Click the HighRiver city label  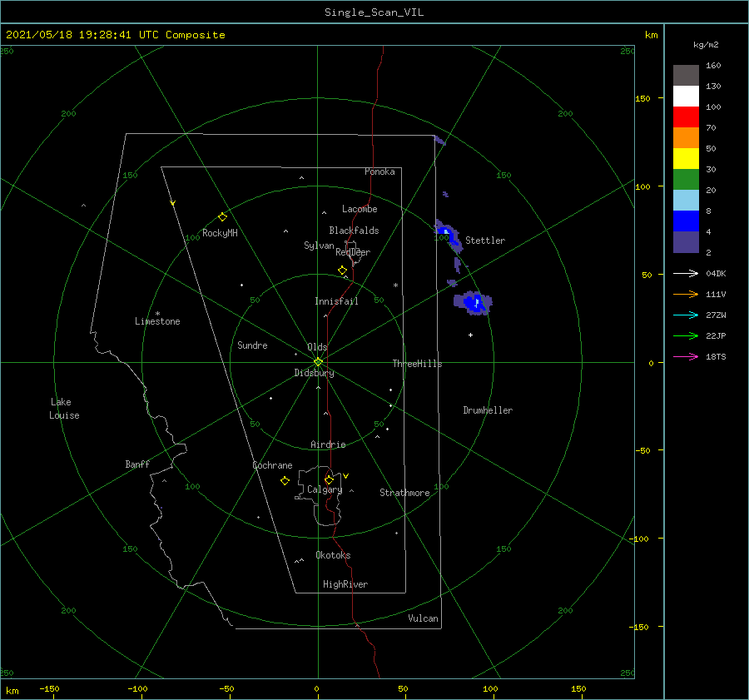(345, 584)
